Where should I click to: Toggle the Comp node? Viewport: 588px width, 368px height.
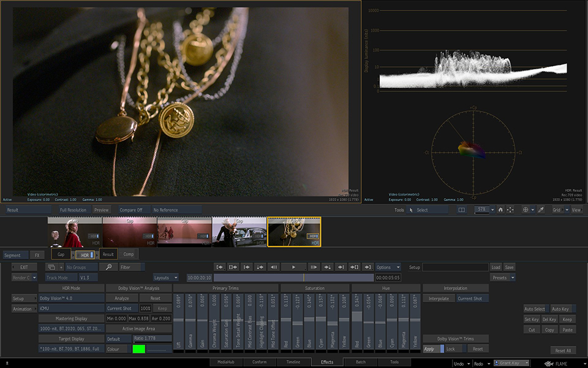(129, 254)
